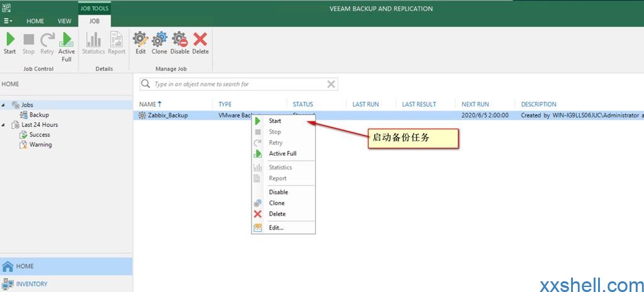
Task: Choose Edit... in the context menu
Action: (x=284, y=227)
